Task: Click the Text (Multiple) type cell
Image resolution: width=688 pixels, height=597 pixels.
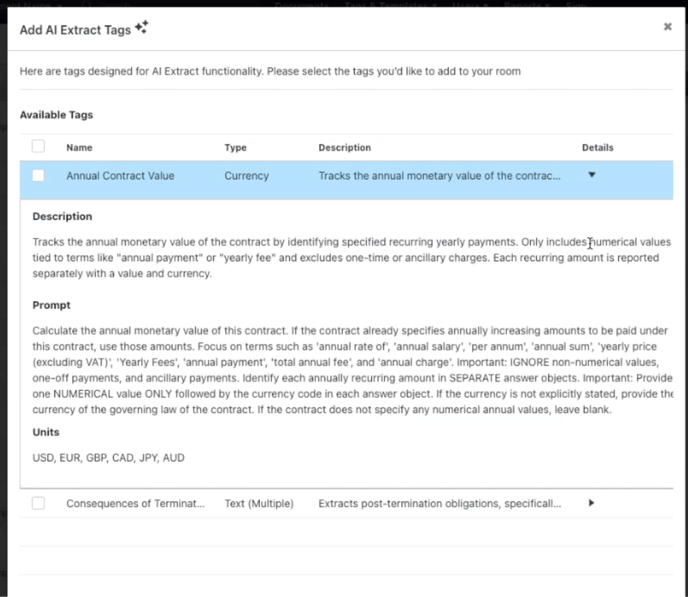Action: [259, 503]
